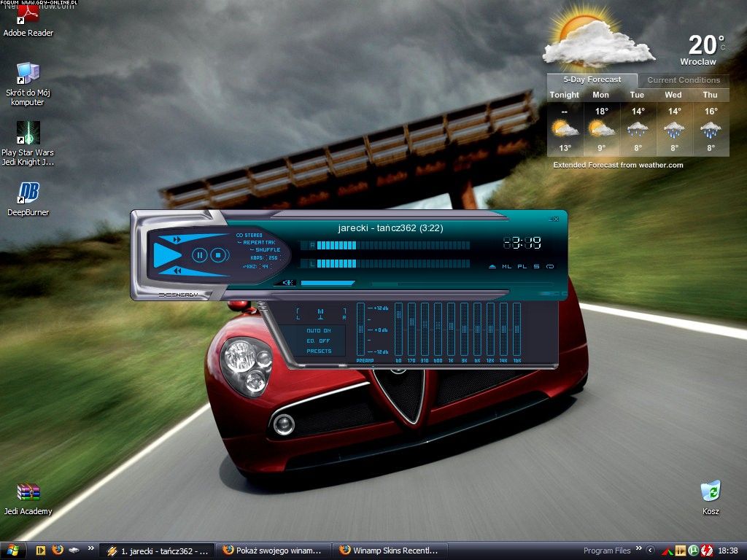747x560 pixels.
Task: Toggle Repeat Track mode
Action: [x=259, y=241]
